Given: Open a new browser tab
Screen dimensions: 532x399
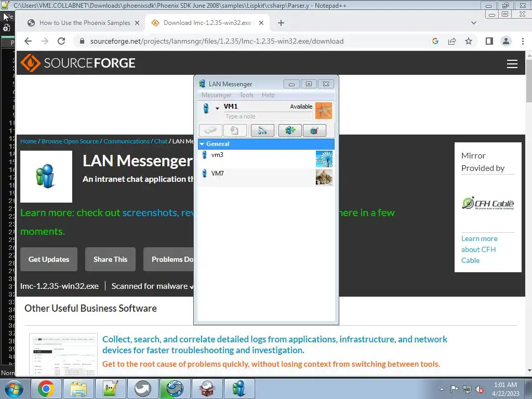Looking at the screenshot, I should pyautogui.click(x=281, y=23).
